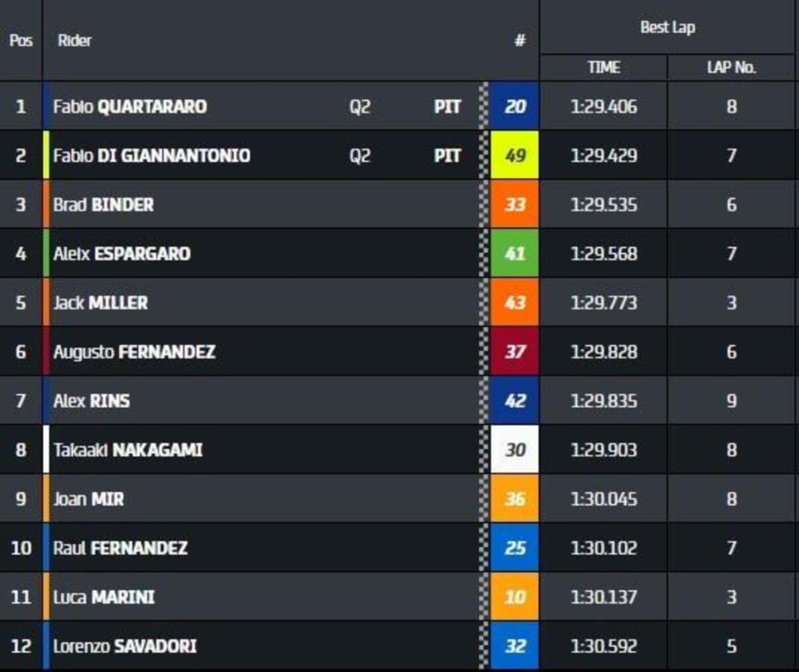Click Joan Mir's number 36 badge
This screenshot has height=672, width=799.
click(515, 499)
